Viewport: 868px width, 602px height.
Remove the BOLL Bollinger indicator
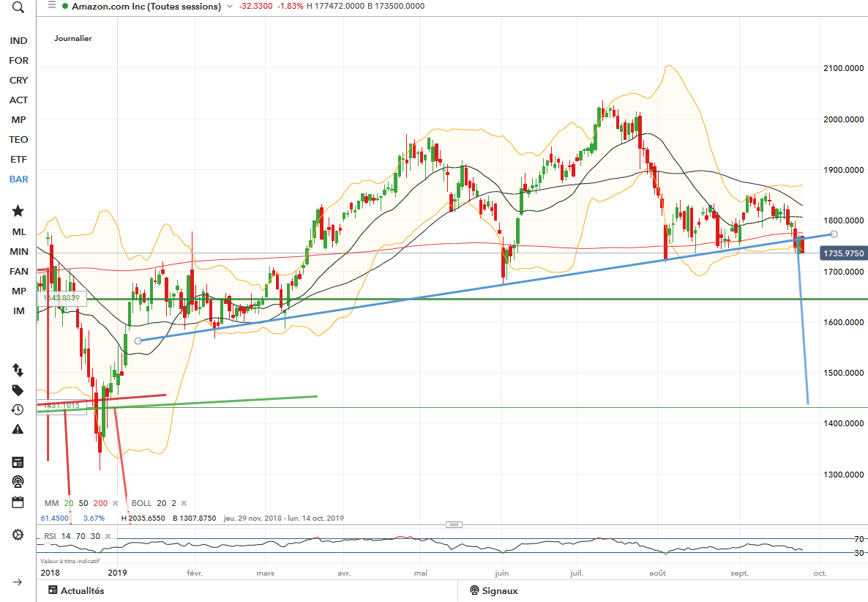tap(184, 503)
